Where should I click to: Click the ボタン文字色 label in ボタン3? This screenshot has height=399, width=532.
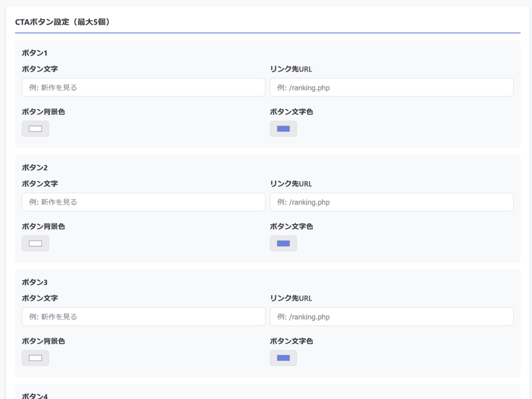click(x=291, y=341)
